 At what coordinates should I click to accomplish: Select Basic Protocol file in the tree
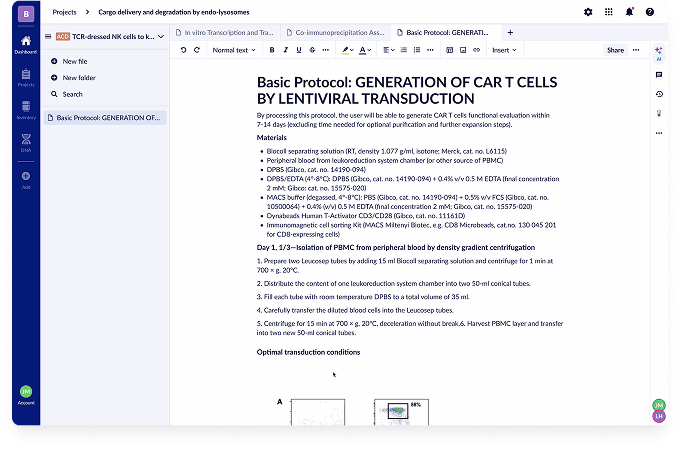click(105, 118)
